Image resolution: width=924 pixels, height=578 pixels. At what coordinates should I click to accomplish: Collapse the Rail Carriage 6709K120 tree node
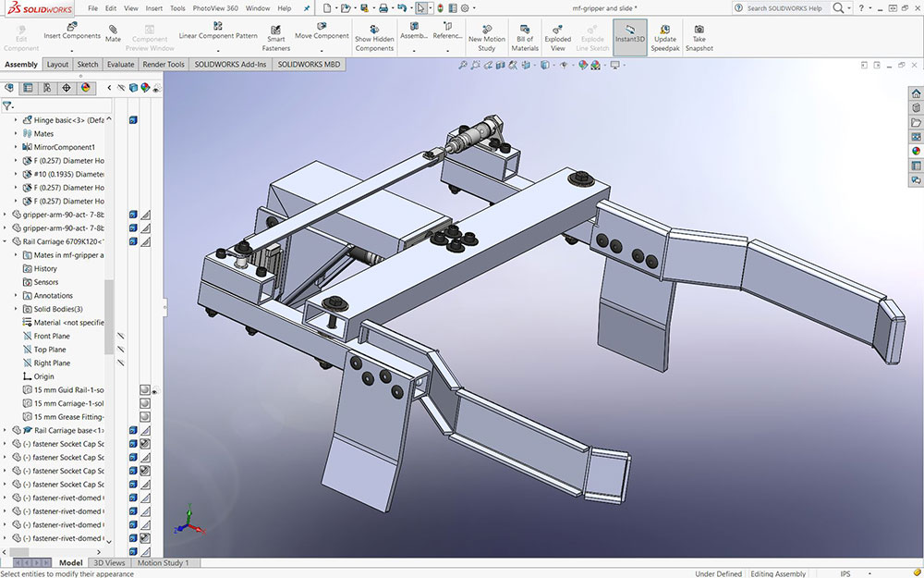click(x=6, y=241)
